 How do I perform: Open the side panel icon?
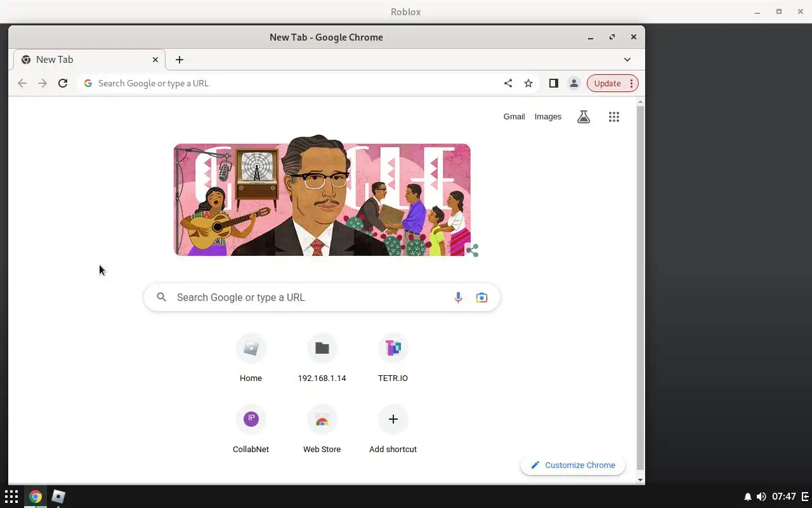tap(554, 83)
